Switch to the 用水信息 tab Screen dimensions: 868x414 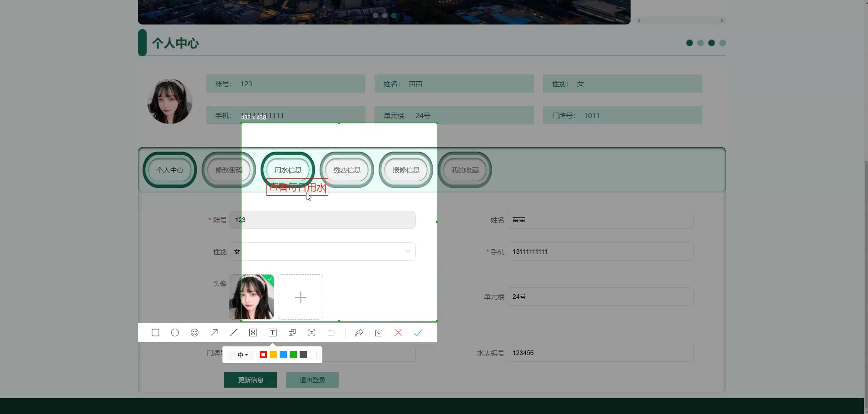[x=288, y=170]
